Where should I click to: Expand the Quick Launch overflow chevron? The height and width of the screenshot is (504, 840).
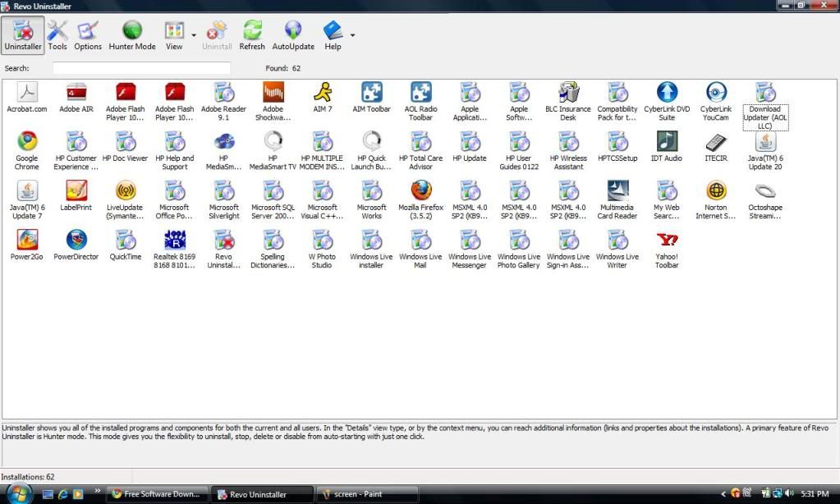(97, 491)
